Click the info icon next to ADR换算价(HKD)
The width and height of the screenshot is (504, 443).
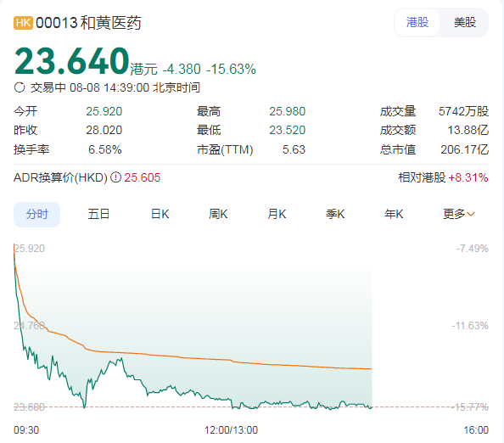click(115, 177)
